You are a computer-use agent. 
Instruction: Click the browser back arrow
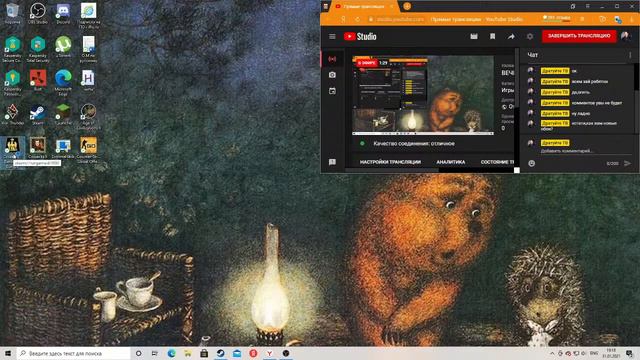[x=328, y=19]
